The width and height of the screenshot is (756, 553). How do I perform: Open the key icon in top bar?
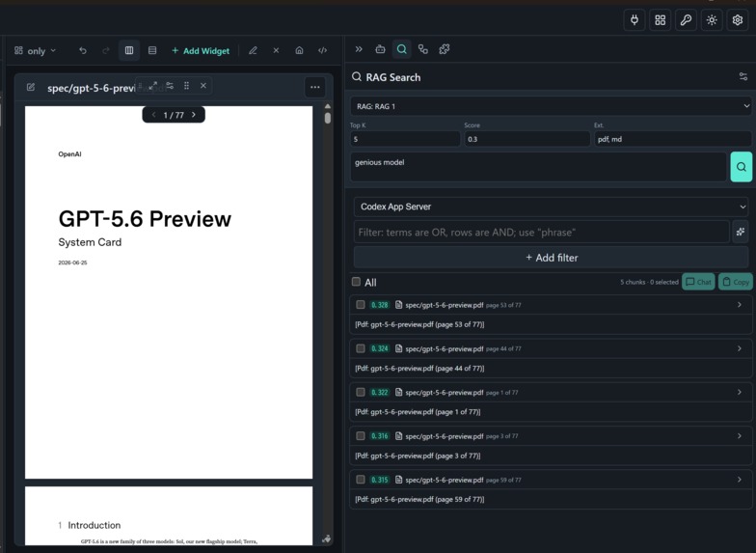pyautogui.click(x=686, y=20)
